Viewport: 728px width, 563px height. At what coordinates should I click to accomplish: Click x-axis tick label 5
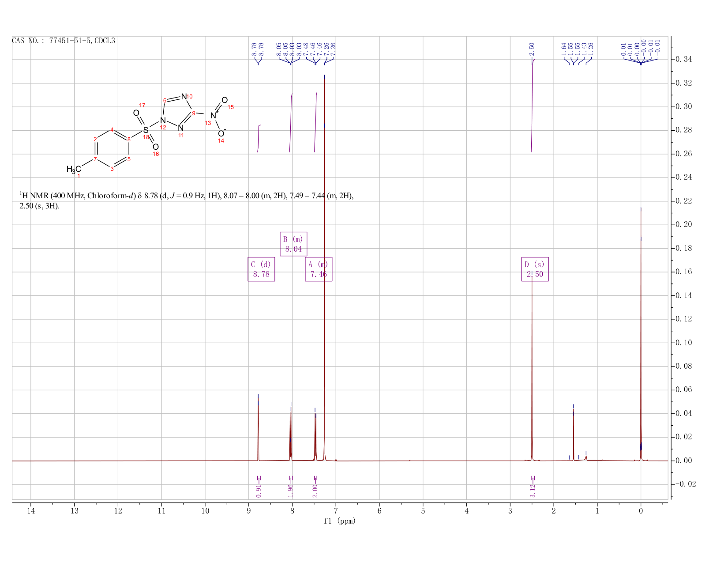[x=423, y=511]
